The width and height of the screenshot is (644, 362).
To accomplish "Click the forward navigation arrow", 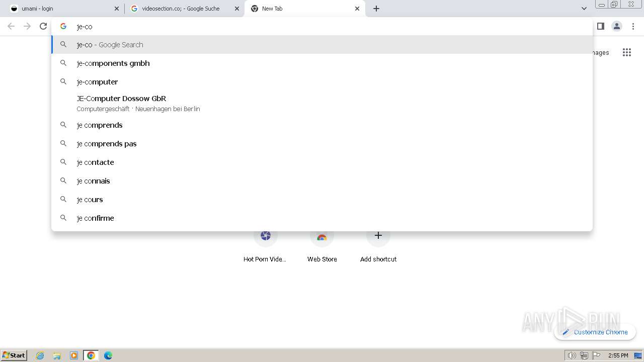I will point(27,26).
